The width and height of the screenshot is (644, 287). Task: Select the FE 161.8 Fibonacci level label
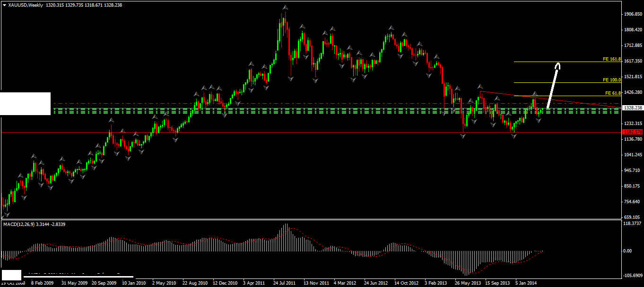[x=612, y=60]
